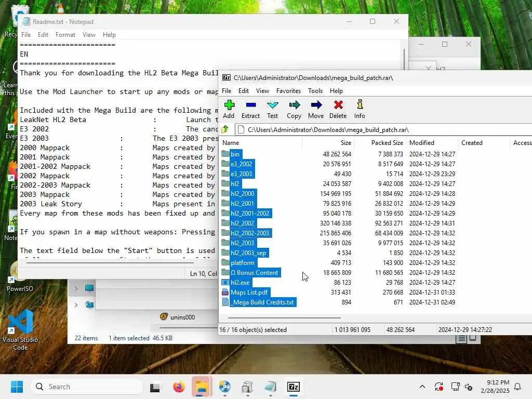The height and width of the screenshot is (399, 532).
Task: Click 7-Zip horizontal scrollbar
Action: click(x=284, y=318)
